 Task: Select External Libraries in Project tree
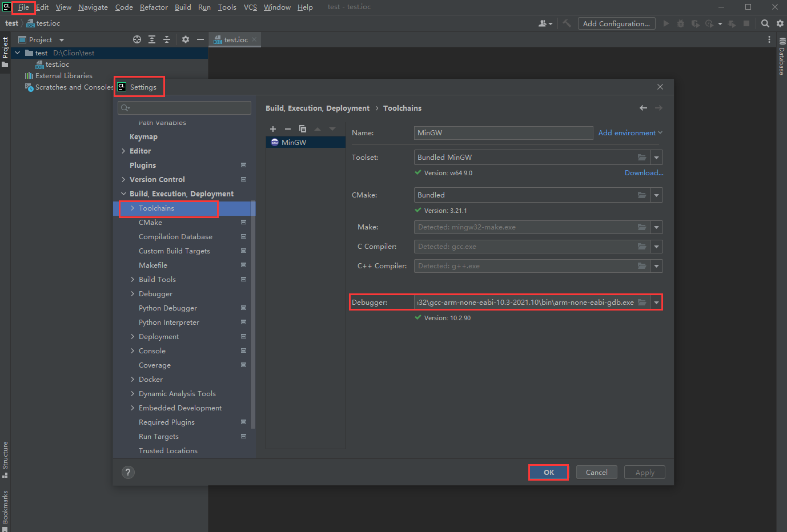(63, 75)
